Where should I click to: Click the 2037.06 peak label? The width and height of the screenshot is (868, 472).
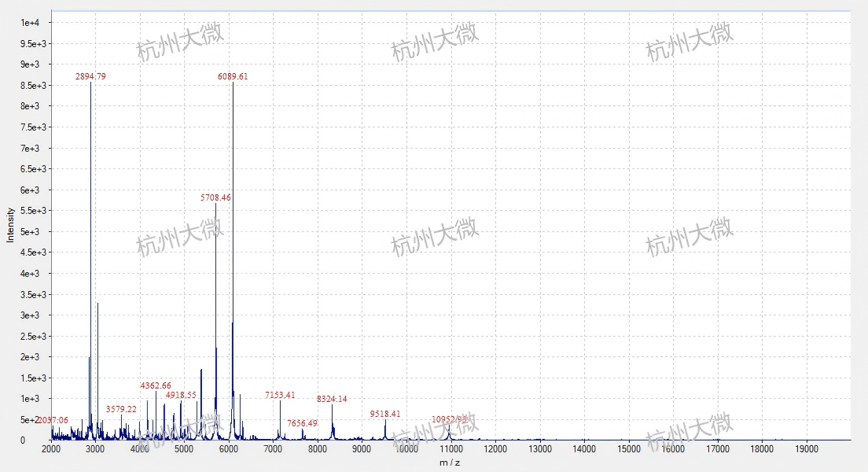click(x=53, y=420)
